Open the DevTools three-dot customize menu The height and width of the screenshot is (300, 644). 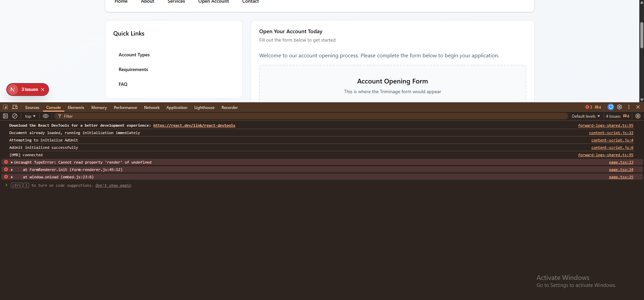point(629,107)
